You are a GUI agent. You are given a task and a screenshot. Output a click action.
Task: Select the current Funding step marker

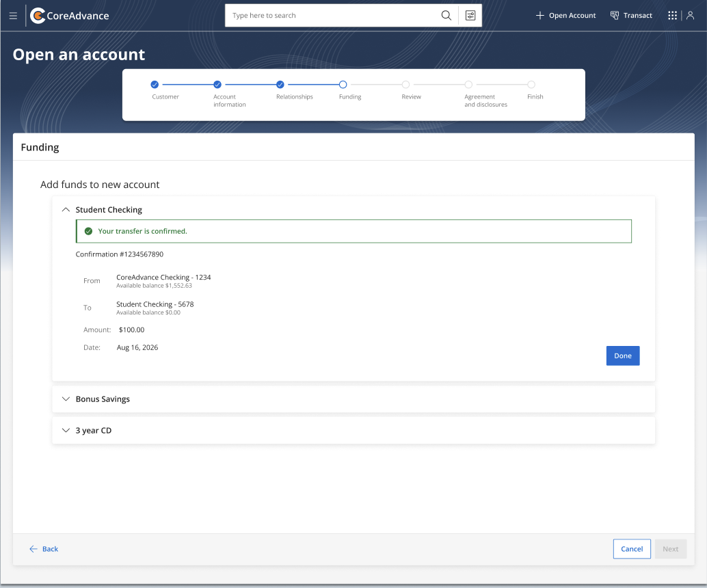click(343, 84)
